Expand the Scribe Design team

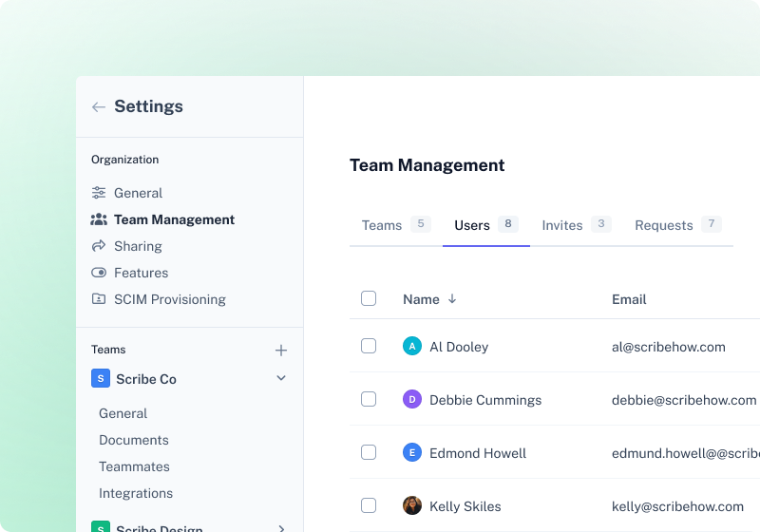click(x=281, y=528)
